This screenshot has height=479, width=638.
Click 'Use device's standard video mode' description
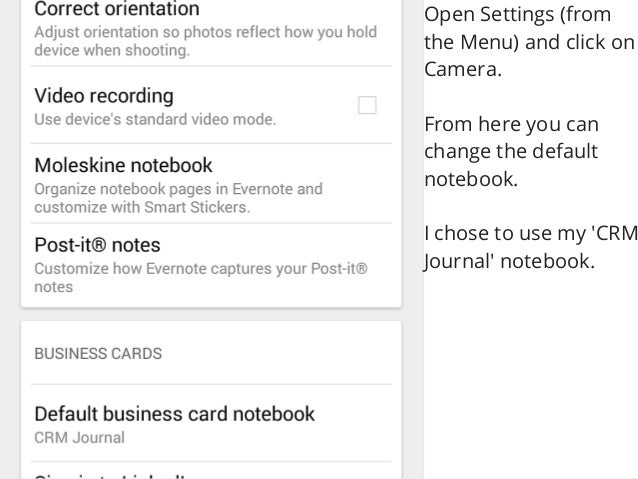[155, 119]
